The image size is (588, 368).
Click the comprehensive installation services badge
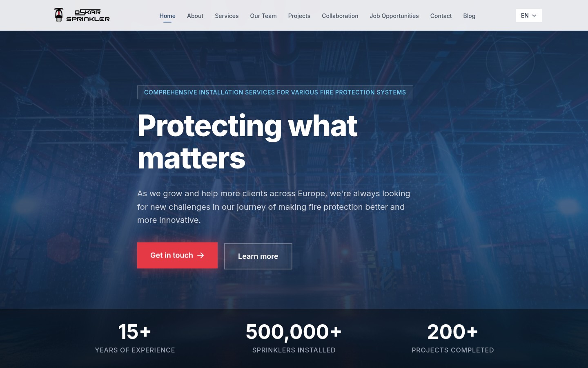tap(275, 92)
